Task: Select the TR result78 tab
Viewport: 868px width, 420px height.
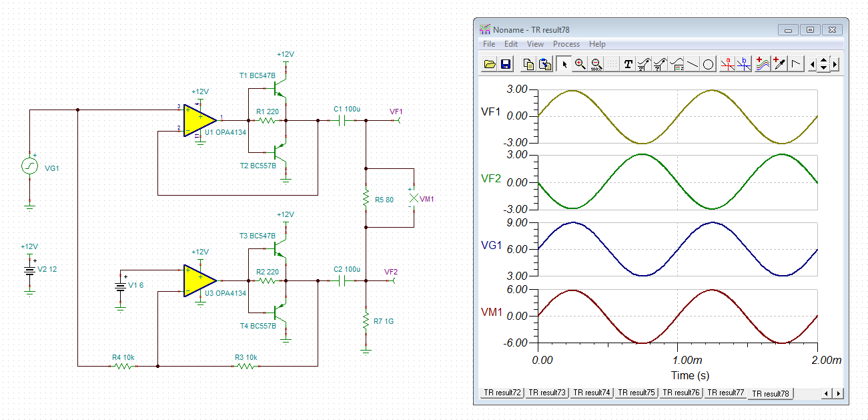Action: [771, 393]
